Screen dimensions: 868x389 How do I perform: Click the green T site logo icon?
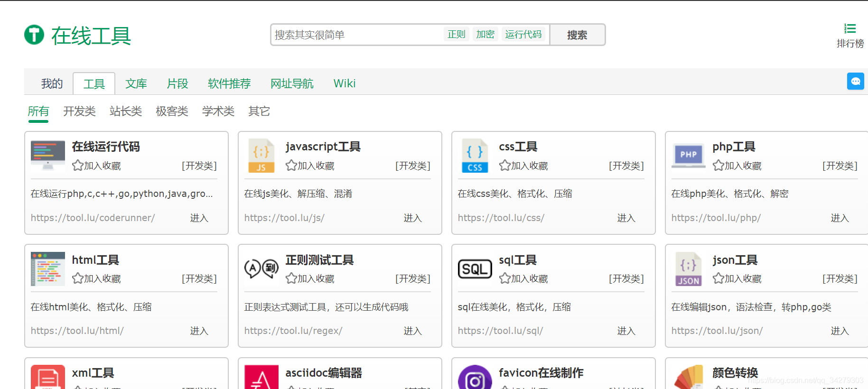pos(34,35)
